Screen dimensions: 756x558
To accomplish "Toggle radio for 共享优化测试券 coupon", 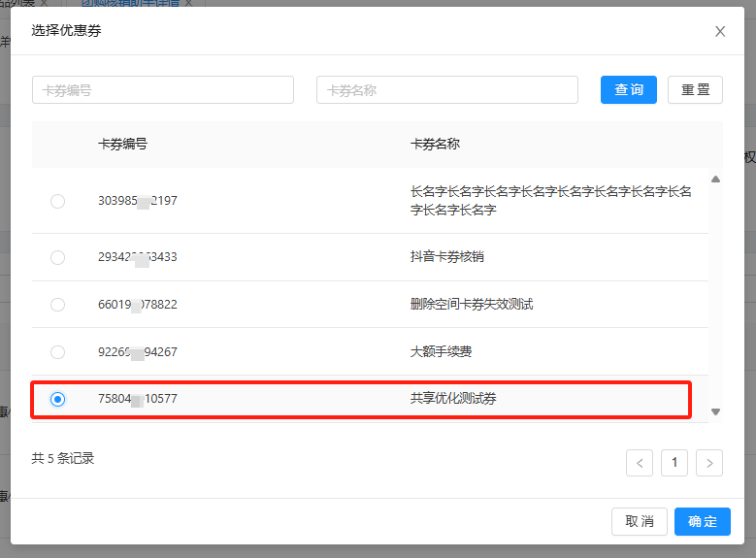I will pos(57,399).
